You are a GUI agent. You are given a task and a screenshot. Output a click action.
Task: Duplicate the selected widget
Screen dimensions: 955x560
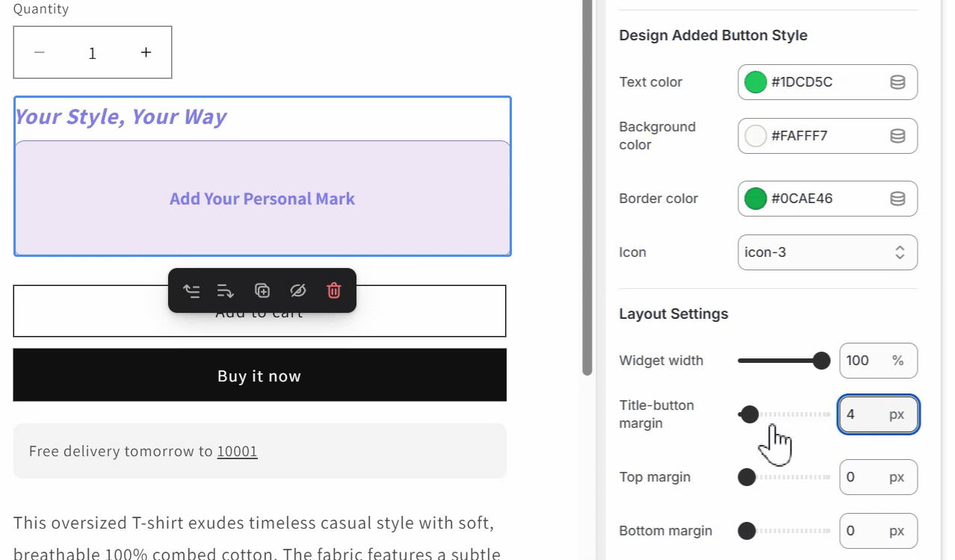262,291
